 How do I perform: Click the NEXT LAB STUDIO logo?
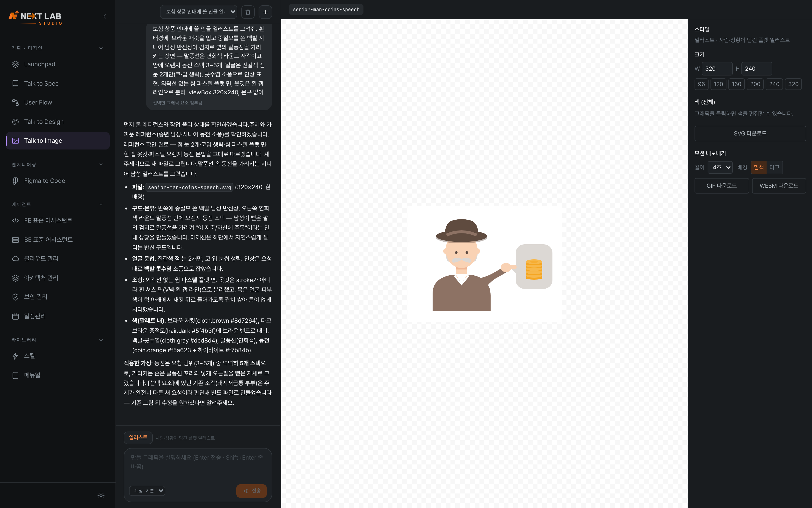click(36, 18)
